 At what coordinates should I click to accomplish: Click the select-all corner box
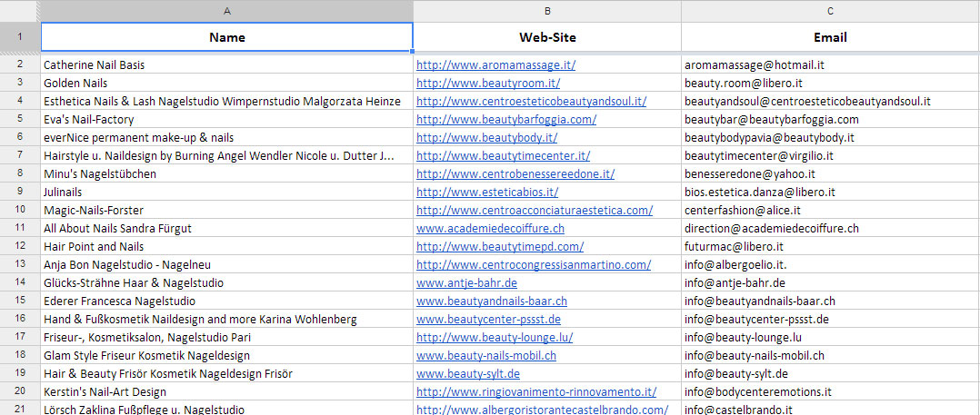[x=20, y=10]
